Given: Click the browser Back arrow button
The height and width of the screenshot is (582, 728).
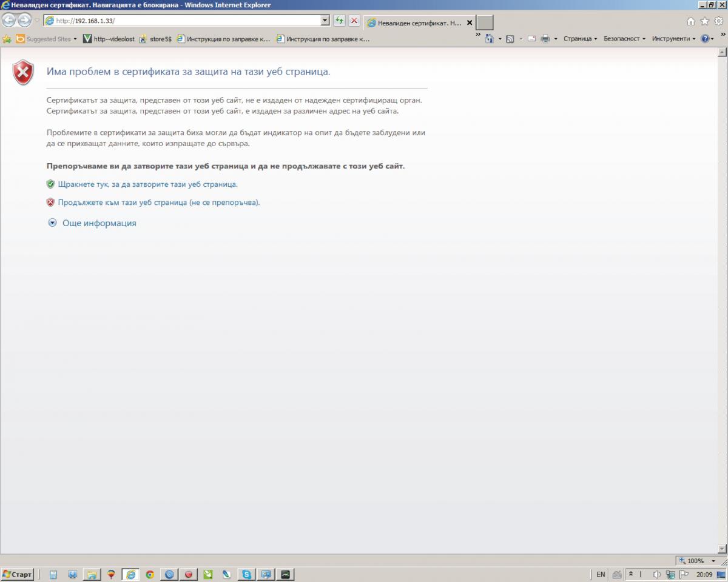Looking at the screenshot, I should coord(8,21).
